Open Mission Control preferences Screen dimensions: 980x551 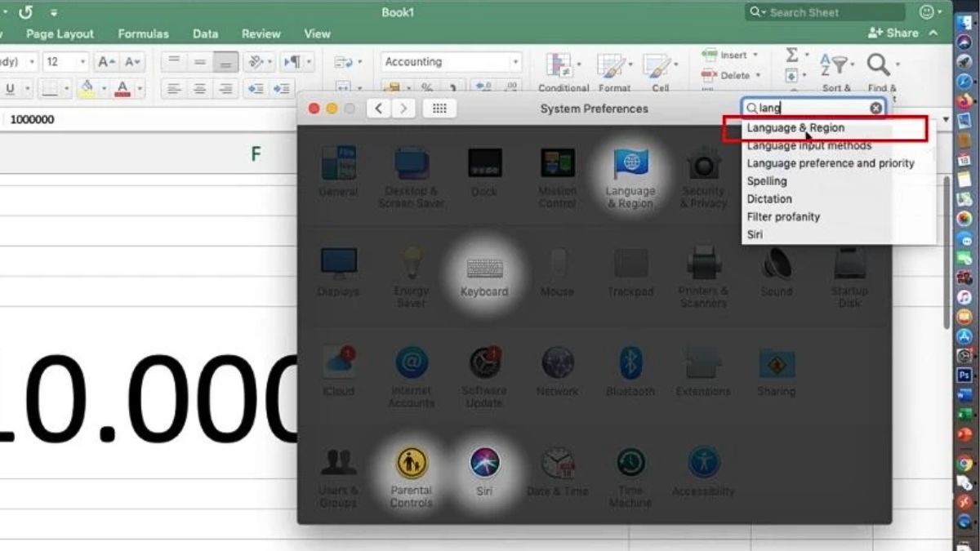[558, 178]
